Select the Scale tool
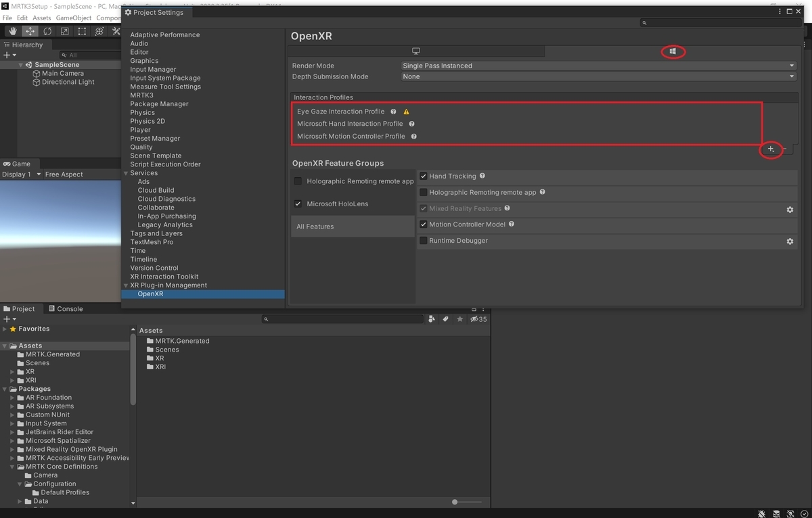The image size is (812, 518). [x=64, y=31]
